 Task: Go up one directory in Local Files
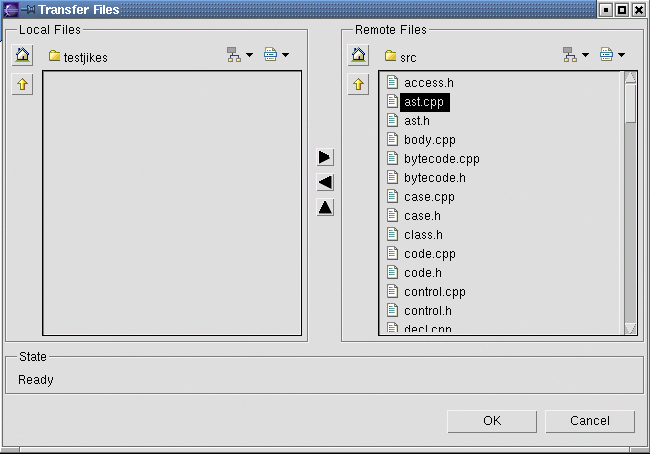(x=22, y=85)
